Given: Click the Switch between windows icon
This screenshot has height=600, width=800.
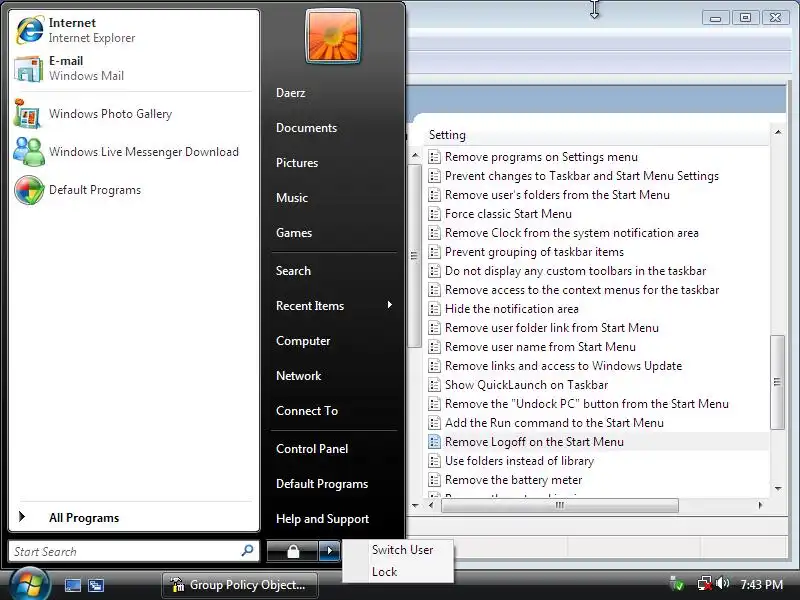Looking at the screenshot, I should click(x=96, y=585).
